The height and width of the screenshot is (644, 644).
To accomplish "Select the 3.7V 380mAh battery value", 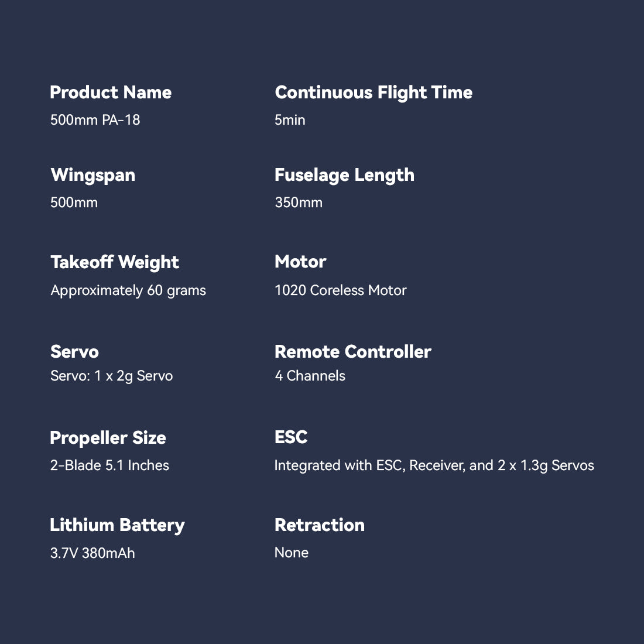I will [93, 553].
